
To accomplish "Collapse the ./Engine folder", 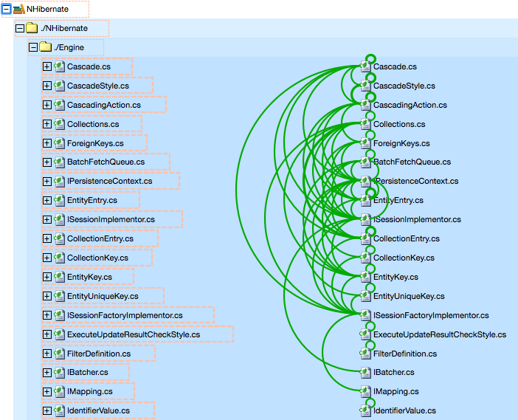I will tap(33, 47).
